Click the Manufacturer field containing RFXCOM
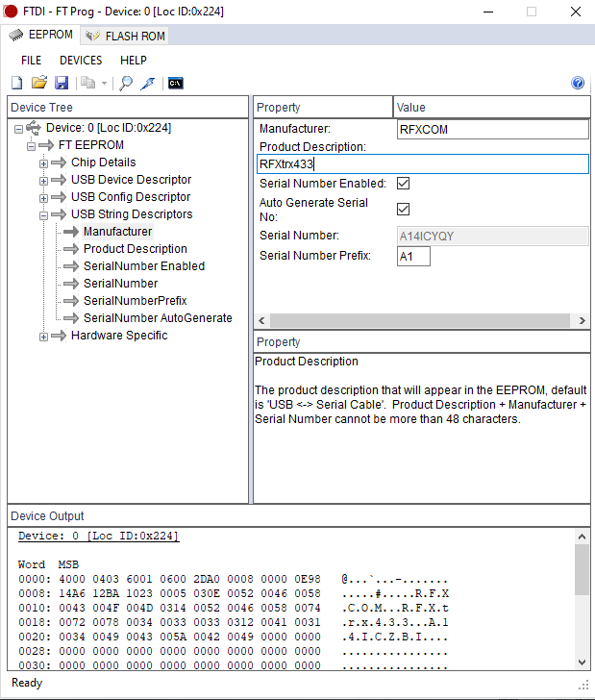Screen dimensions: 595x700 click(x=493, y=130)
